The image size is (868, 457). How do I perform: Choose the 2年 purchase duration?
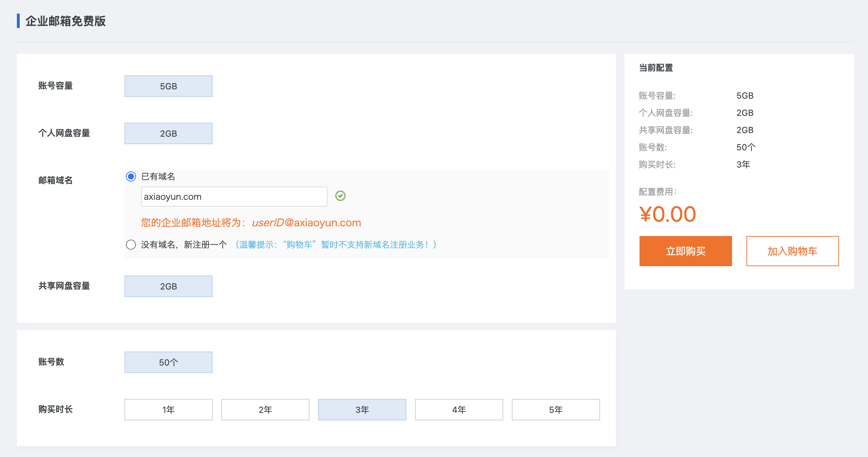[x=265, y=410]
